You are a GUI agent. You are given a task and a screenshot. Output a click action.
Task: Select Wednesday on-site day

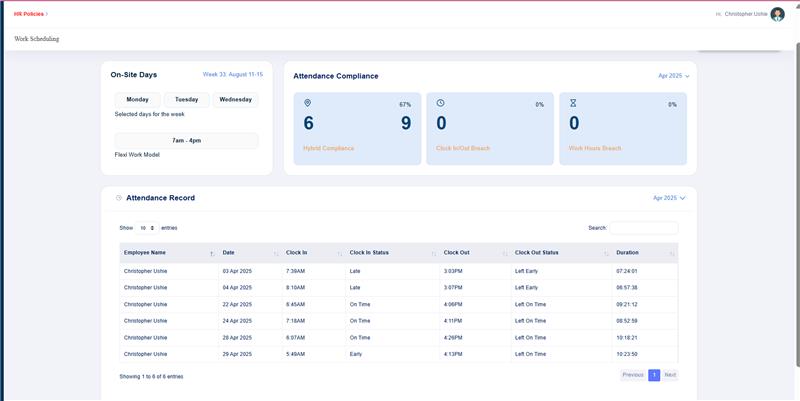(x=235, y=100)
